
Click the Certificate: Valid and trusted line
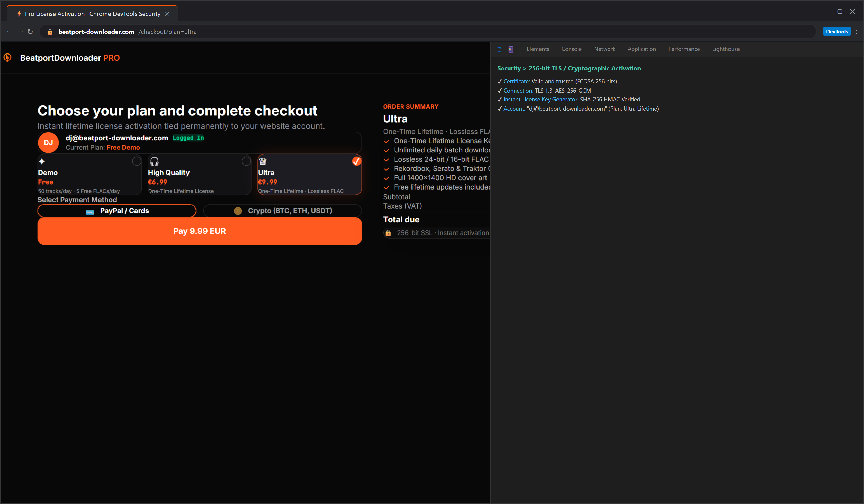[x=557, y=82]
